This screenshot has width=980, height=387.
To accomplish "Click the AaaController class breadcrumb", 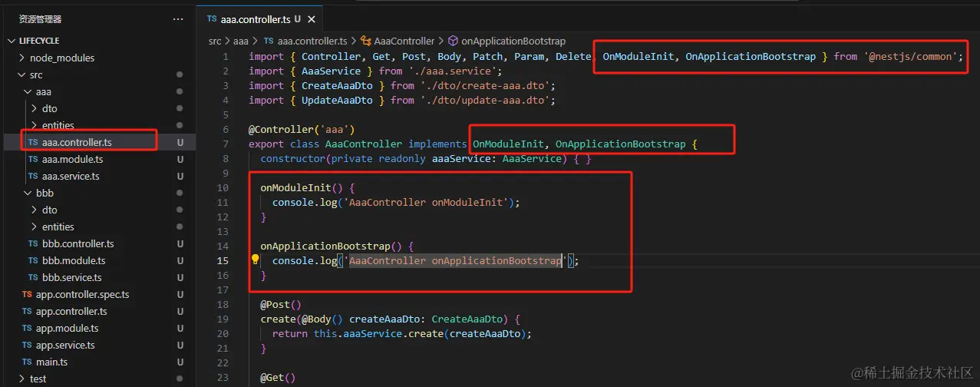I will point(404,41).
